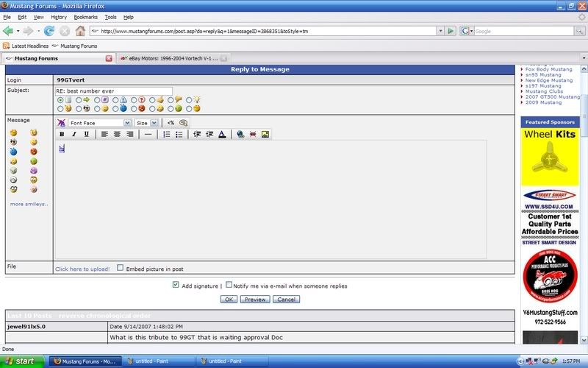The image size is (588, 368).
Task: Click inside the message body area
Action: click(x=270, y=199)
